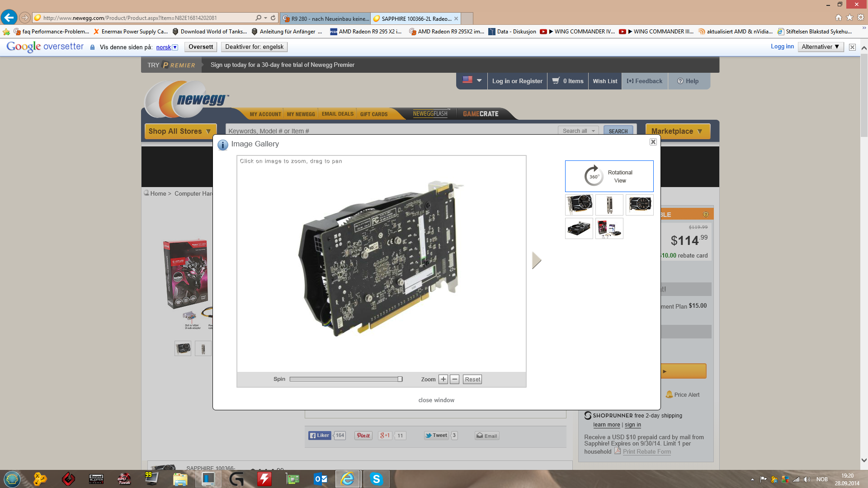Open the Marketplace dropdown
Screen dimensions: 868x488
click(x=677, y=131)
